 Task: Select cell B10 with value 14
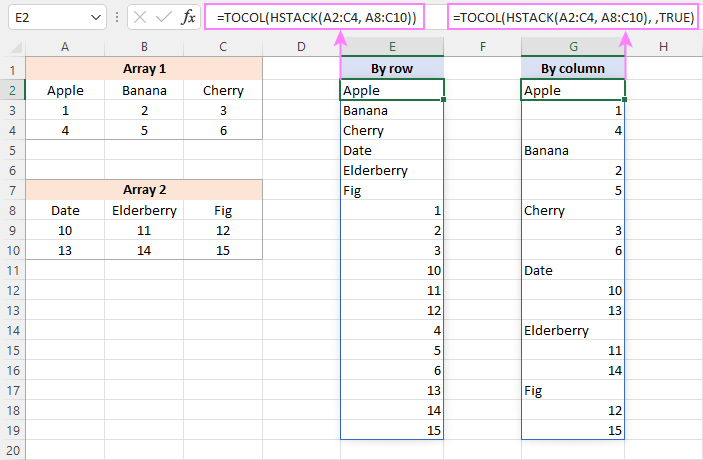click(x=144, y=251)
